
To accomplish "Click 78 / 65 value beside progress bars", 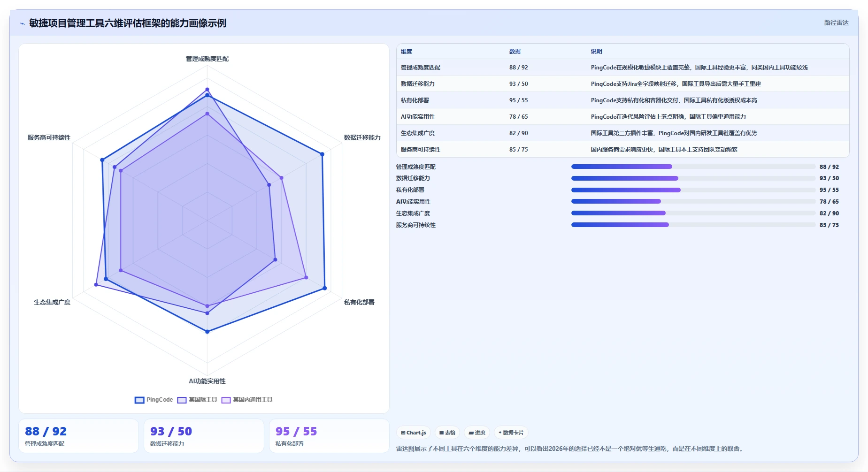I will click(x=829, y=202).
